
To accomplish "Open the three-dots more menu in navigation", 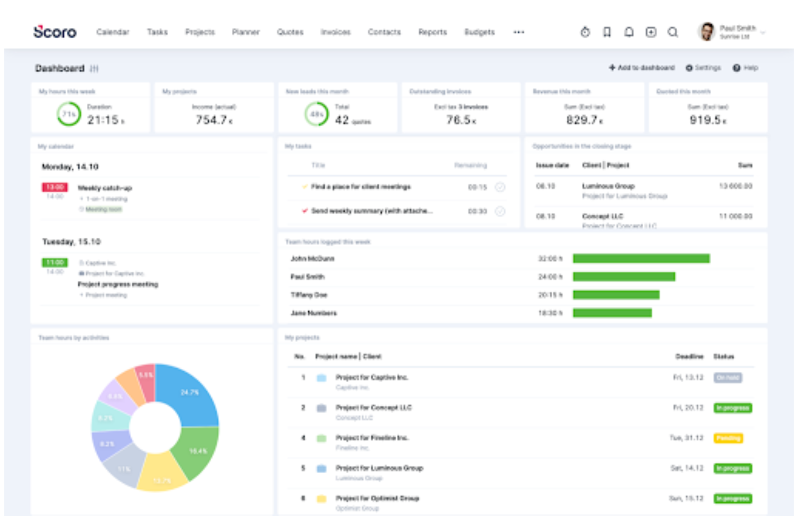I will point(519,32).
